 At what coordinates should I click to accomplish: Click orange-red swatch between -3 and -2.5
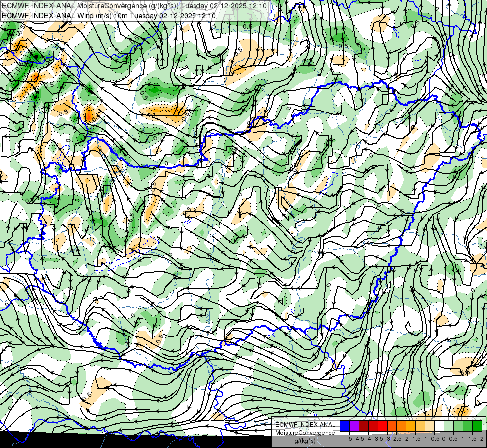(x=392, y=426)
